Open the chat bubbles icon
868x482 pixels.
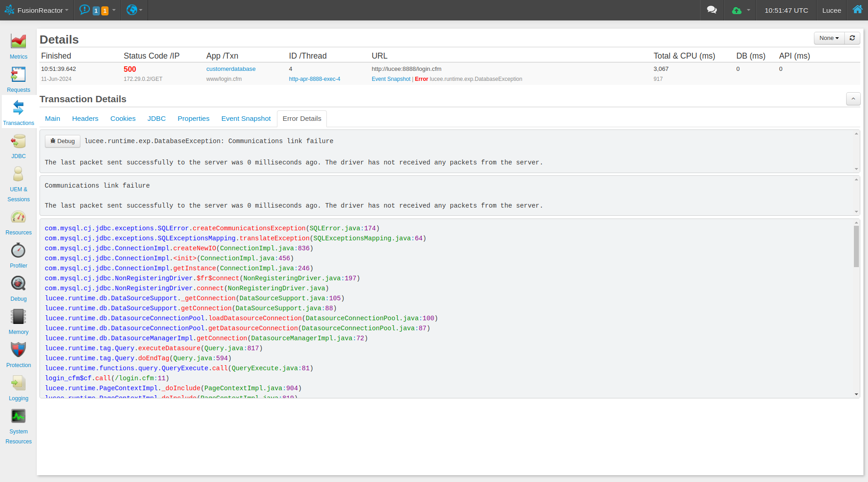pyautogui.click(x=712, y=10)
